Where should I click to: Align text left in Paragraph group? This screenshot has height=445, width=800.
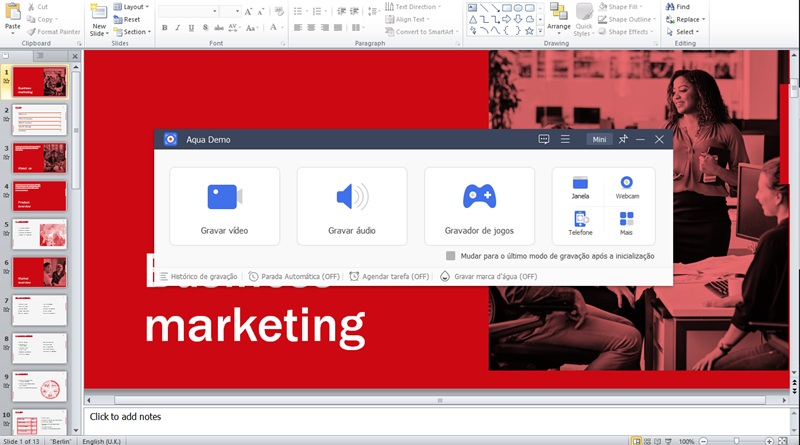[298, 28]
